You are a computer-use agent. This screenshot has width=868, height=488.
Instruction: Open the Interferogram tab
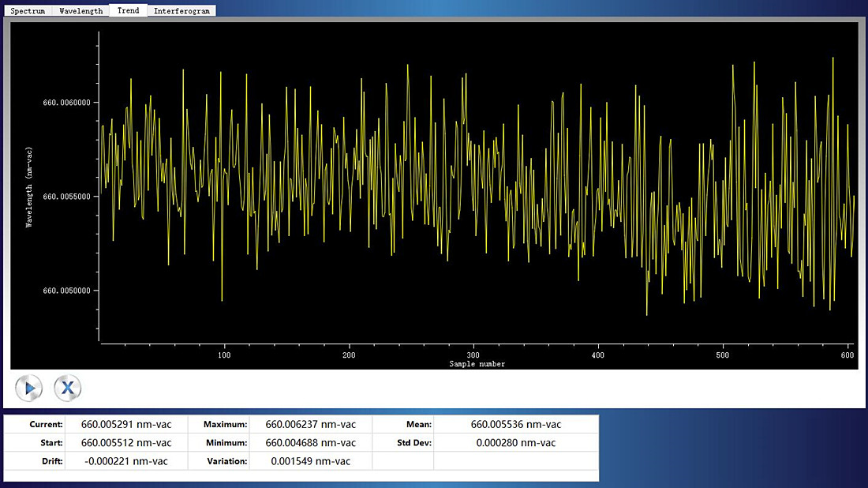(x=181, y=10)
